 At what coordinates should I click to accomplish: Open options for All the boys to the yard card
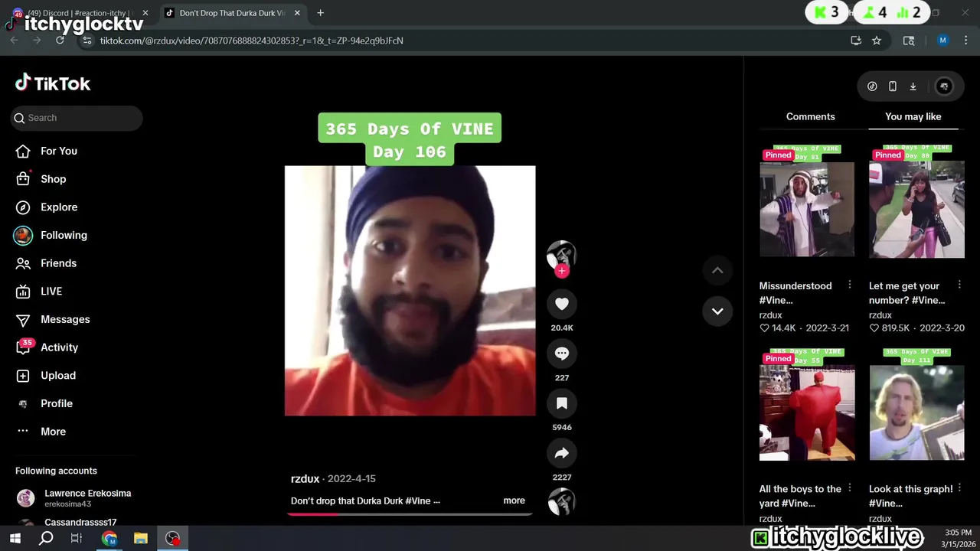[849, 488]
